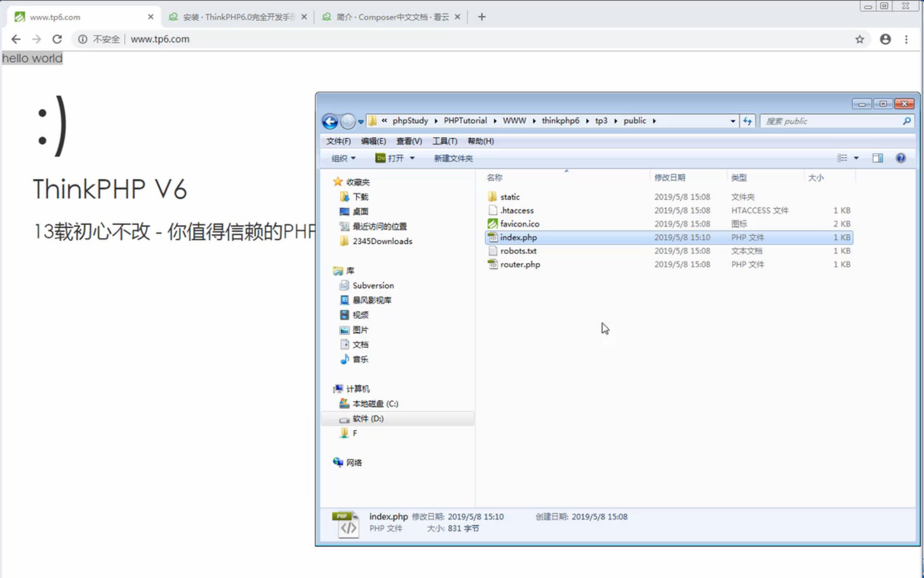Open the 编辑(E) menu
This screenshot has height=578, width=924.
click(x=373, y=141)
